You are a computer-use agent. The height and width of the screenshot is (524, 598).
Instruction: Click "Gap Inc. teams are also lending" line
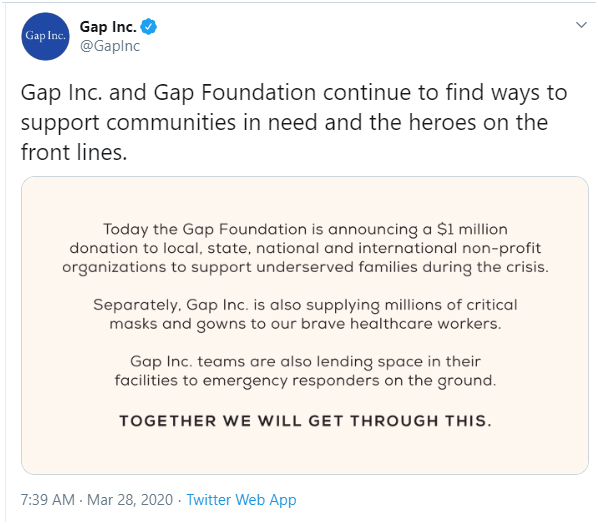tap(305, 362)
